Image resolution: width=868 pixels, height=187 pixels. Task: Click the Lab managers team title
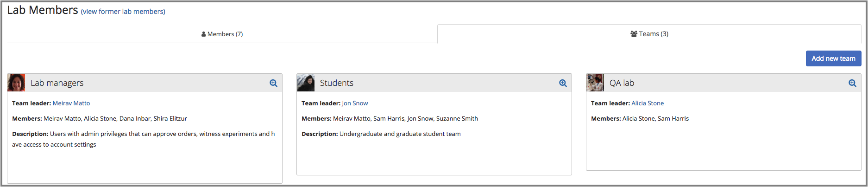57,83
